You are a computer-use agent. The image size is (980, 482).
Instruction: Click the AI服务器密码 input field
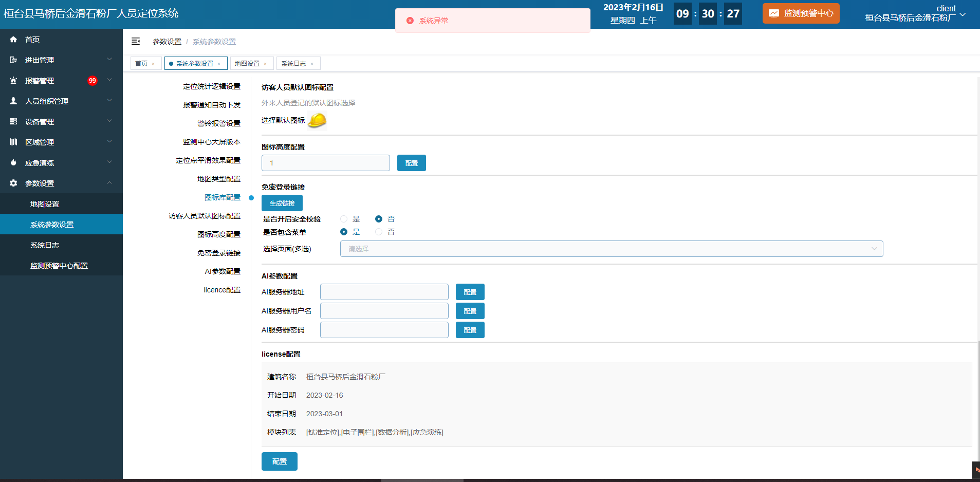pyautogui.click(x=384, y=330)
